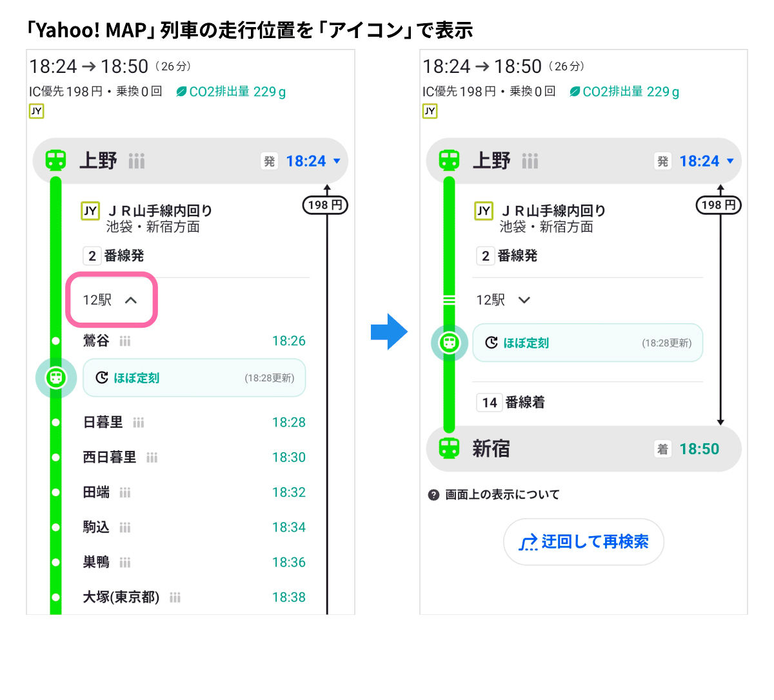Click 新宿 station name
Screen dimensions: 774x700
click(491, 448)
